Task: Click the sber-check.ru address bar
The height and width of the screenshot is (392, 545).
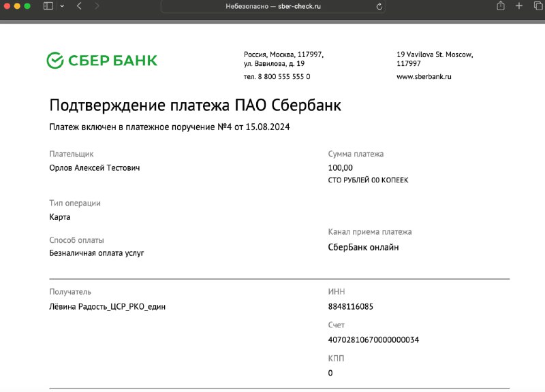Action: click(x=273, y=6)
